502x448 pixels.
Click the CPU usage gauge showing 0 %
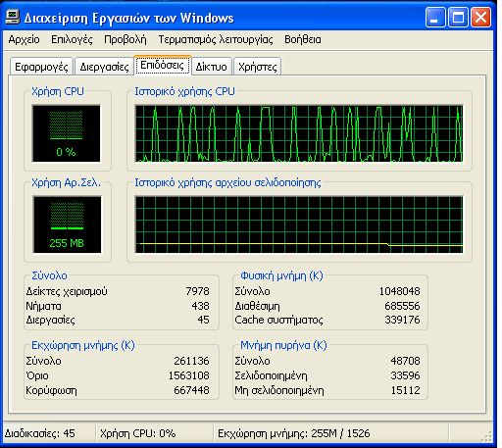click(x=67, y=133)
